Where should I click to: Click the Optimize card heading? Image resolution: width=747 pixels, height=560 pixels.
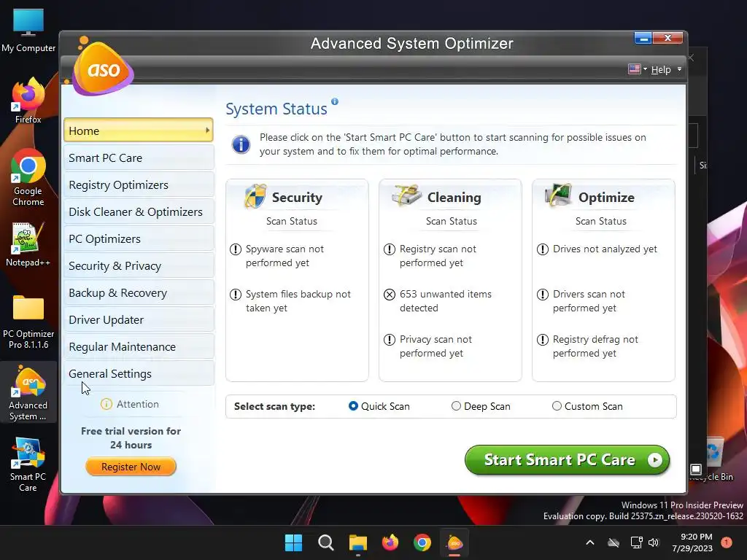click(x=606, y=198)
